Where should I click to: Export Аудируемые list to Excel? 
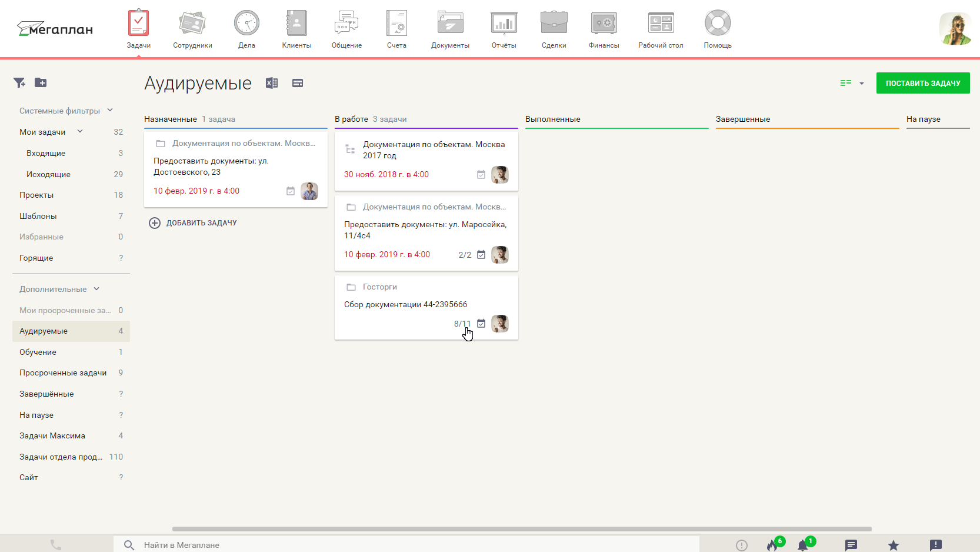click(x=272, y=83)
